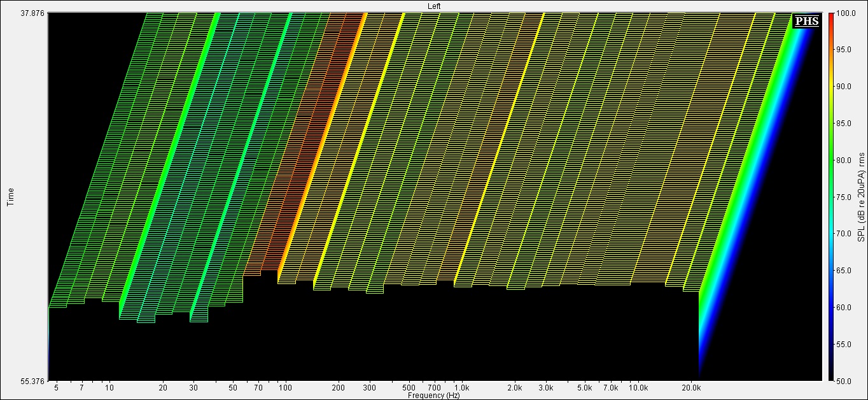The width and height of the screenshot is (868, 400).
Task: Click the "Frequency (Hz)" axis label
Action: coord(434,395)
